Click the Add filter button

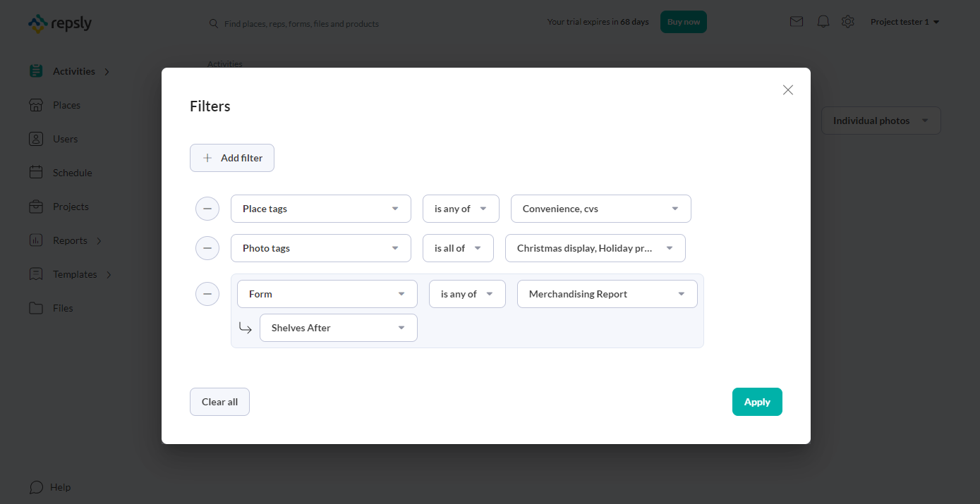pyautogui.click(x=232, y=158)
